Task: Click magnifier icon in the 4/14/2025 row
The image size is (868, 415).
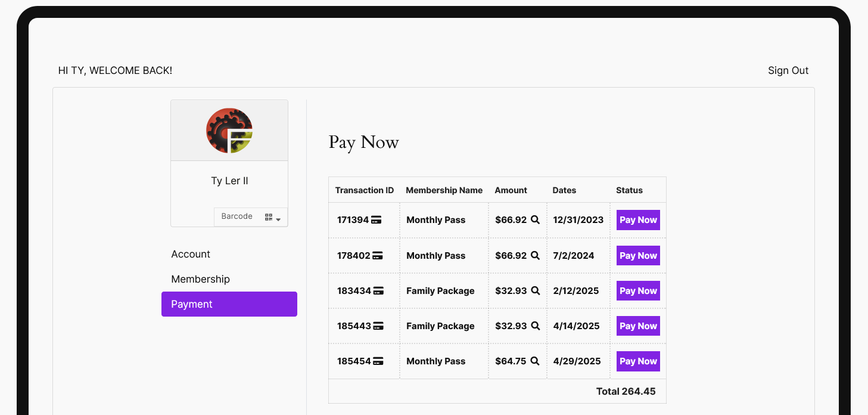Action: coord(535,326)
